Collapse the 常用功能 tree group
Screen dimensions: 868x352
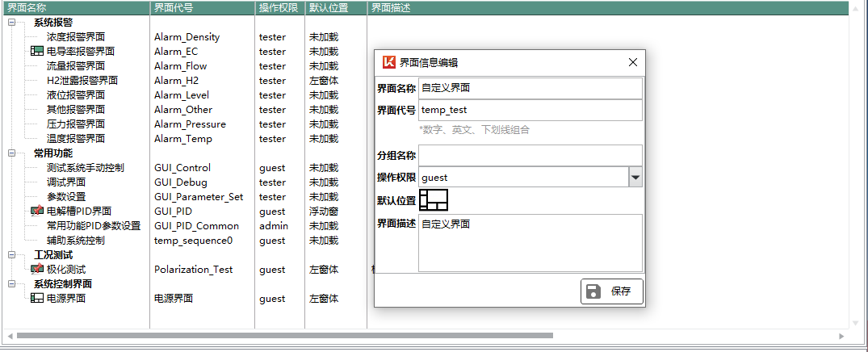(11, 153)
